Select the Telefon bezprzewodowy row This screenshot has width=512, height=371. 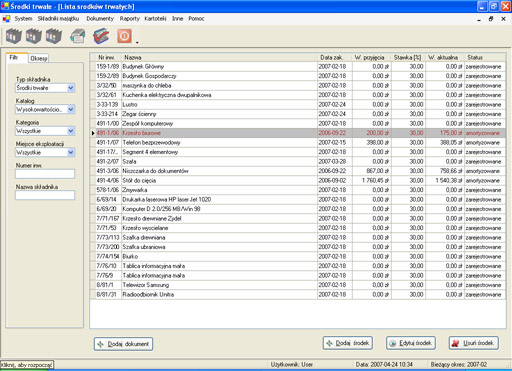click(298, 143)
